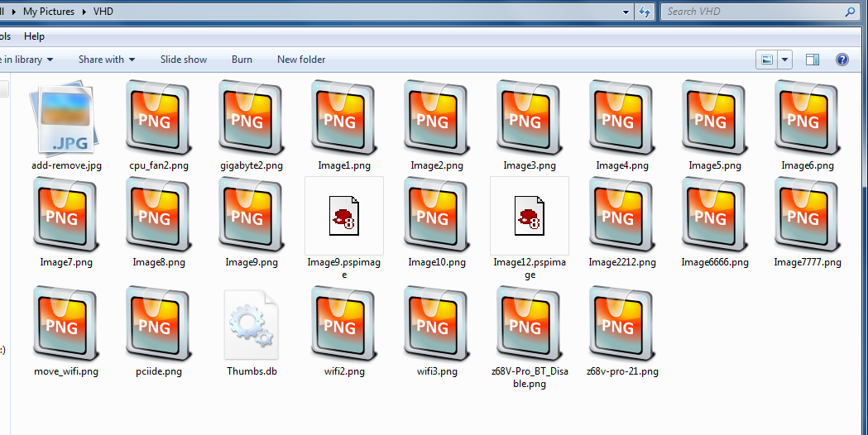Open the Include in library dropdown
The height and width of the screenshot is (435, 868).
coord(26,60)
